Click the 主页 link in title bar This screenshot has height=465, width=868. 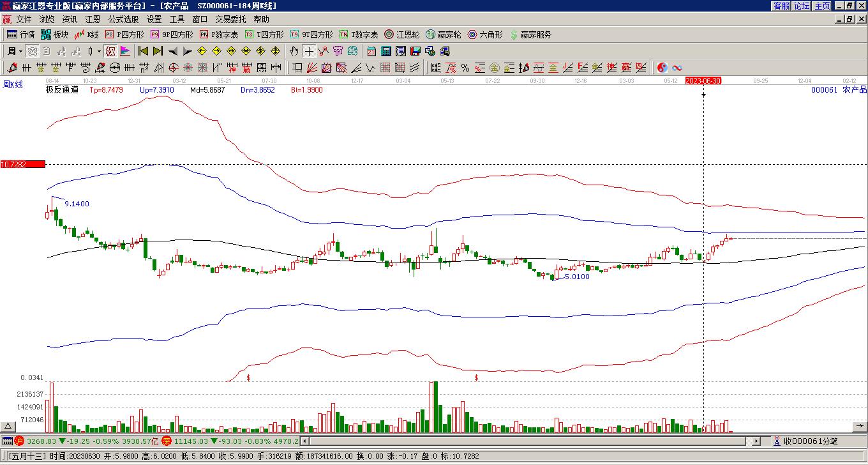822,6
